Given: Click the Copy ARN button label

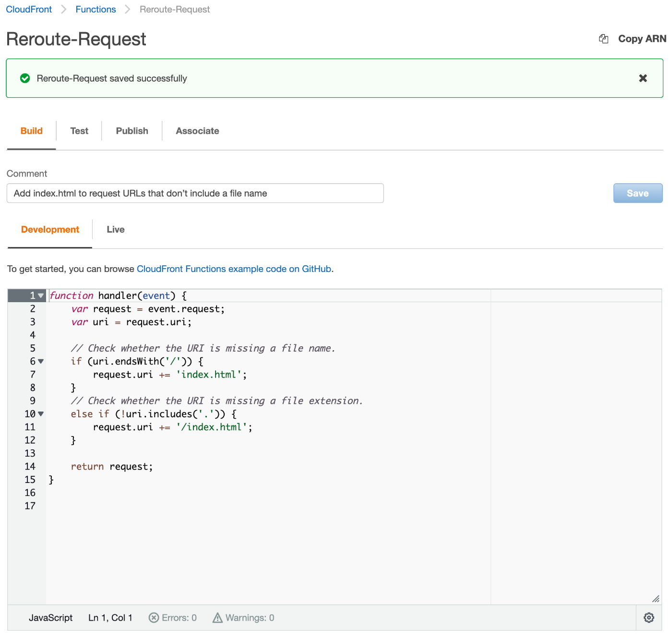Looking at the screenshot, I should 642,39.
